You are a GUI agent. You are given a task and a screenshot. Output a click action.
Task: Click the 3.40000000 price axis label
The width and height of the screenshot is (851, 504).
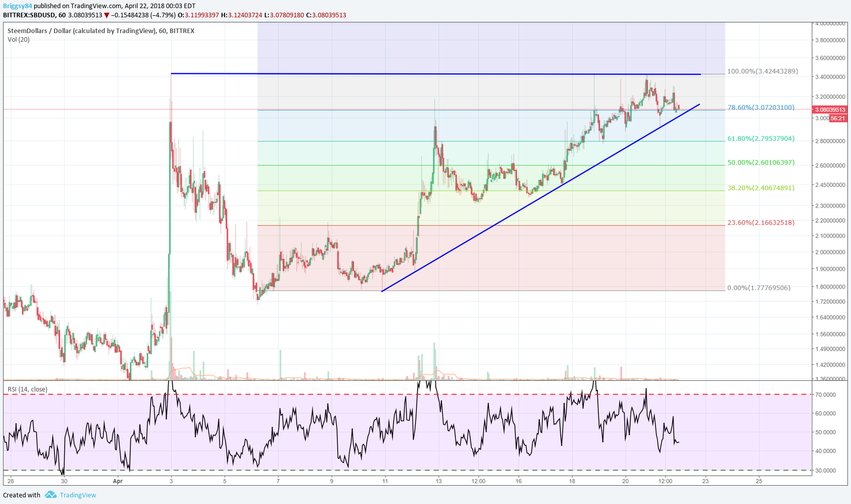[830, 77]
